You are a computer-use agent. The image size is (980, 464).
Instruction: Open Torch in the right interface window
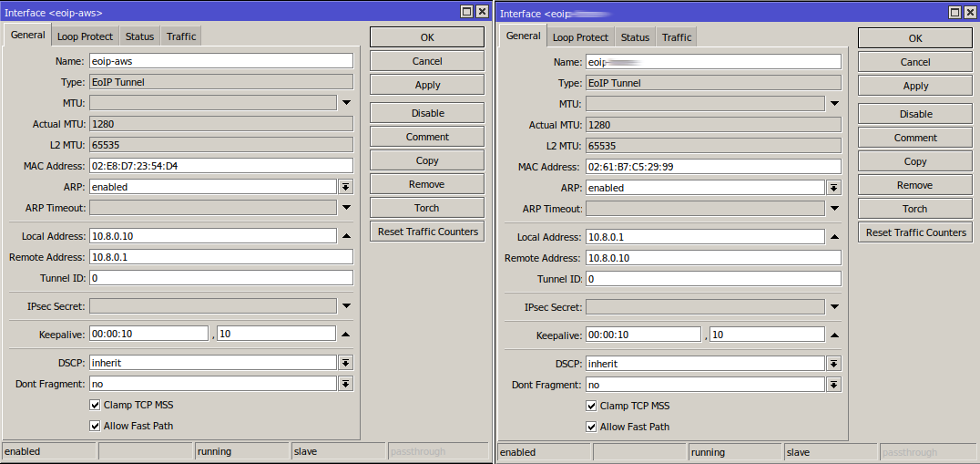(915, 209)
